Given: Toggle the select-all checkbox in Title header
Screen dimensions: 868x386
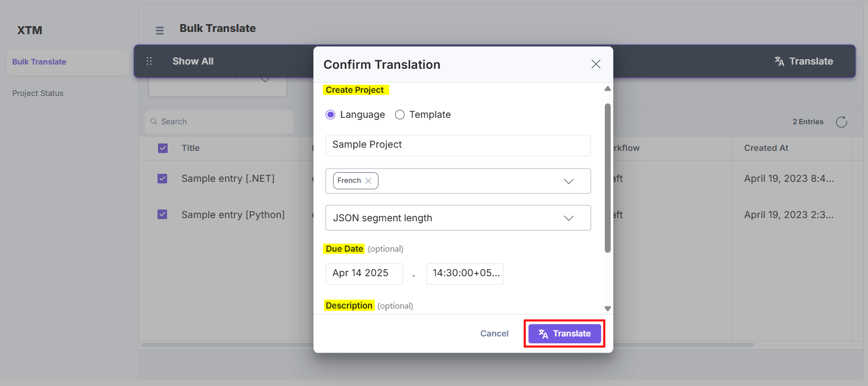Looking at the screenshot, I should click(163, 148).
